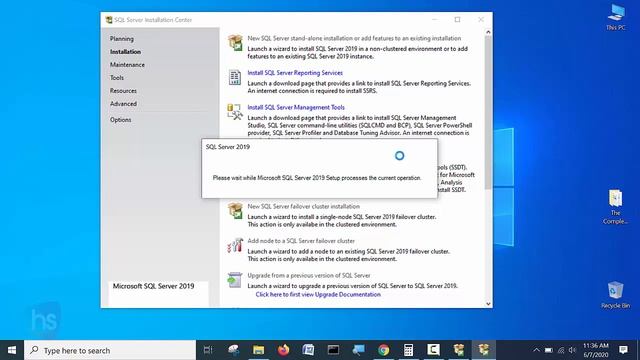Click New SQL Server stand-alone installation link
Viewport: 640px width, 360px height.
click(x=354, y=38)
